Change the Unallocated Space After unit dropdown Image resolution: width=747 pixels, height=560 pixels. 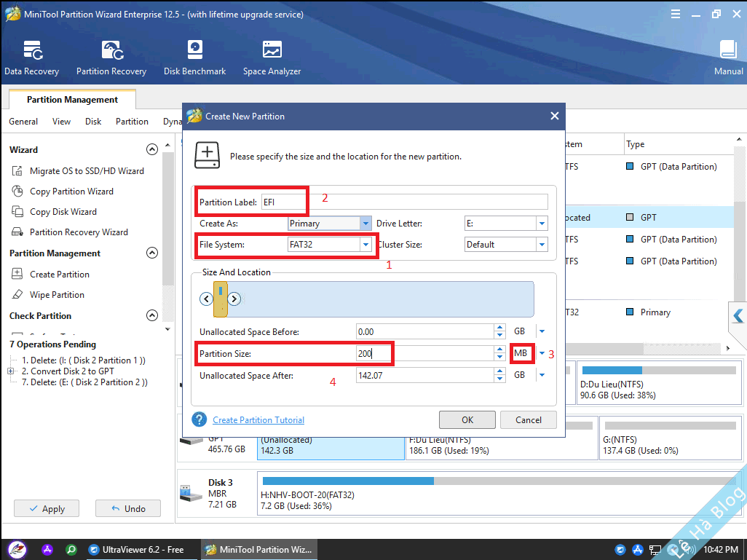(542, 375)
